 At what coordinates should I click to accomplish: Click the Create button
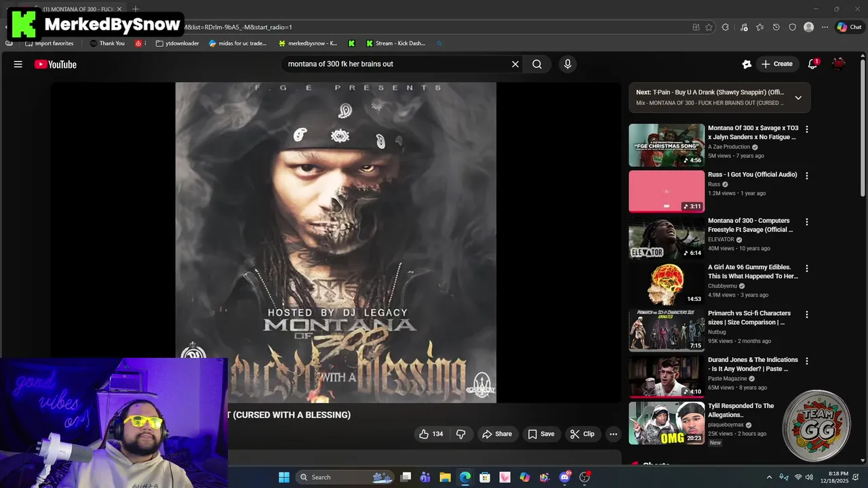[x=776, y=64]
